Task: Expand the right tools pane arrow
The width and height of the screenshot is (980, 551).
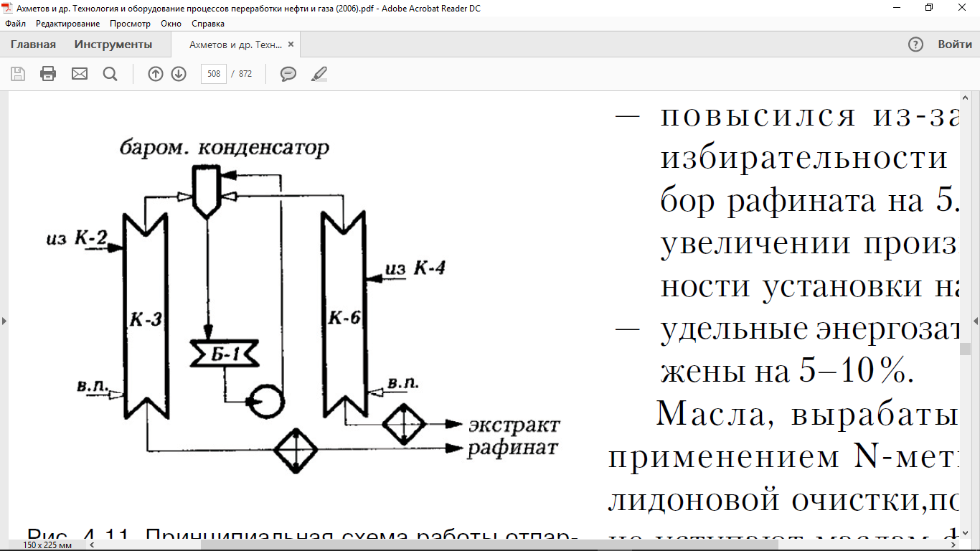Action: [x=976, y=321]
